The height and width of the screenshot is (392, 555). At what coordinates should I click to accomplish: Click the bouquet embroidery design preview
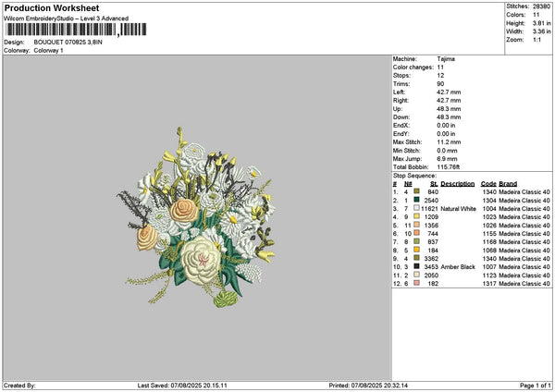[x=196, y=217]
